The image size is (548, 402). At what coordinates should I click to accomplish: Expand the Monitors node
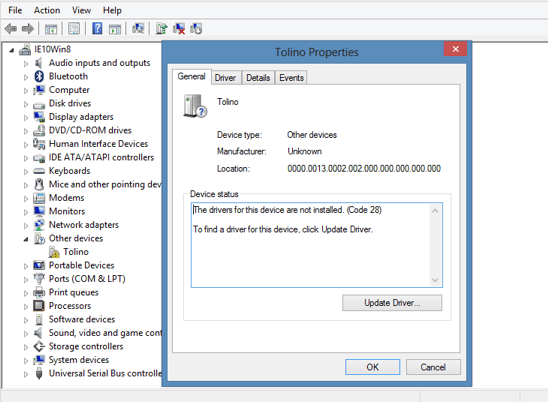click(x=26, y=212)
